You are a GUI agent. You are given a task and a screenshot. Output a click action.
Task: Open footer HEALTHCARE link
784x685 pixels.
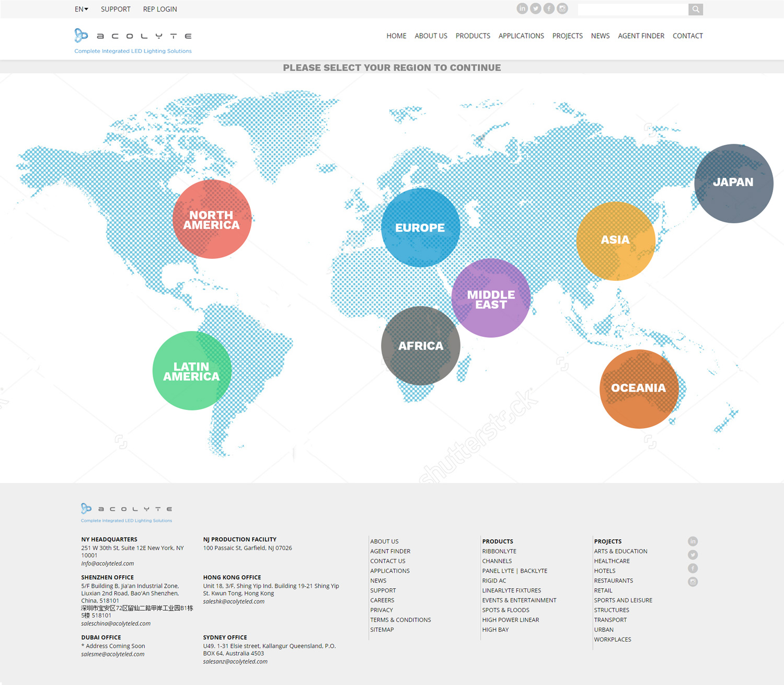(x=612, y=561)
